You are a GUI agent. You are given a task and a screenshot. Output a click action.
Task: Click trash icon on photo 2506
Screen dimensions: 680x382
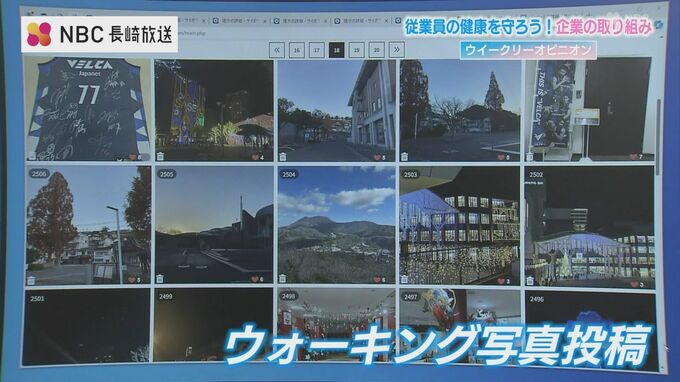(x=31, y=281)
